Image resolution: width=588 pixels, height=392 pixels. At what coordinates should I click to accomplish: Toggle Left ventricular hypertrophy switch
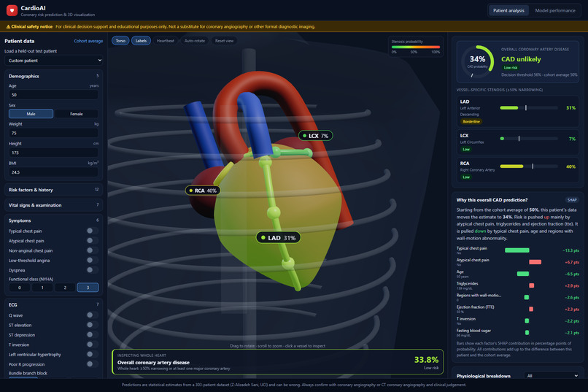[92, 354]
